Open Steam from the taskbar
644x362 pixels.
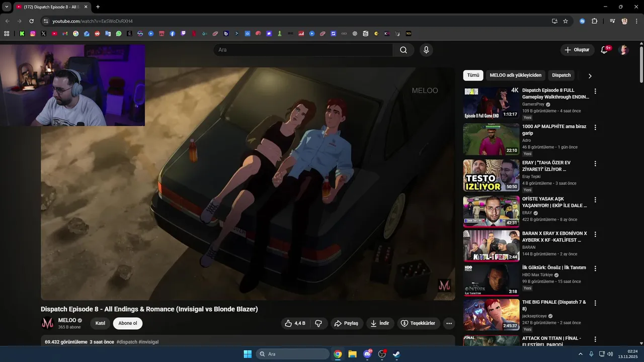[396, 354]
